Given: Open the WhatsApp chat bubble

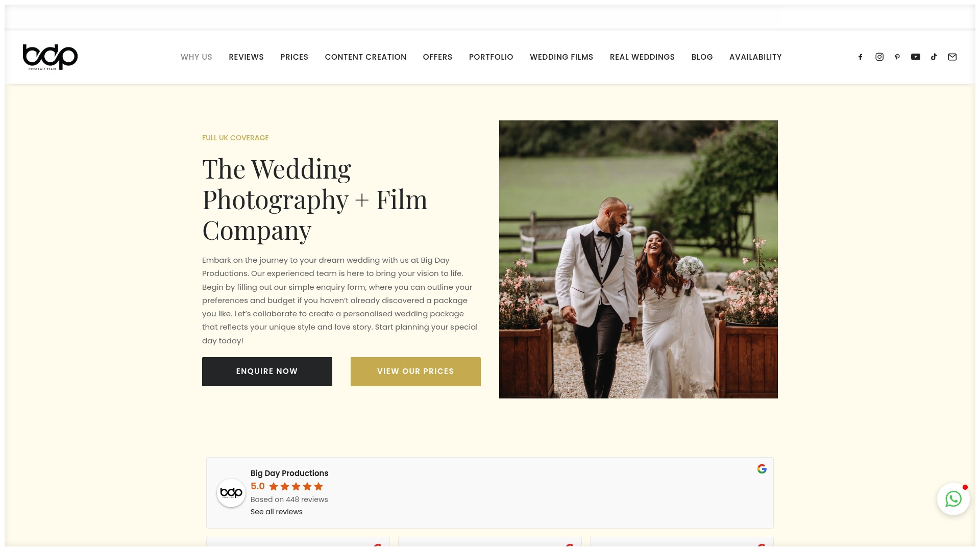Looking at the screenshot, I should pyautogui.click(x=953, y=499).
